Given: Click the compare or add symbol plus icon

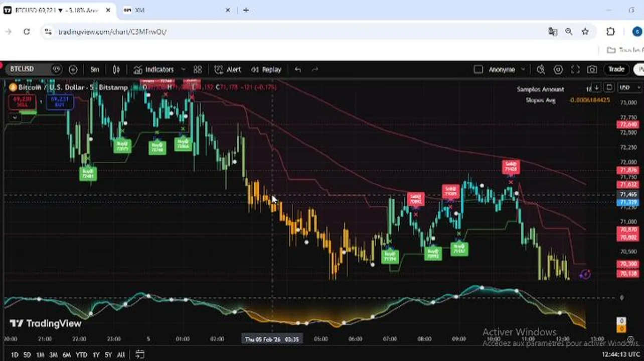Looking at the screenshot, I should 73,70.
